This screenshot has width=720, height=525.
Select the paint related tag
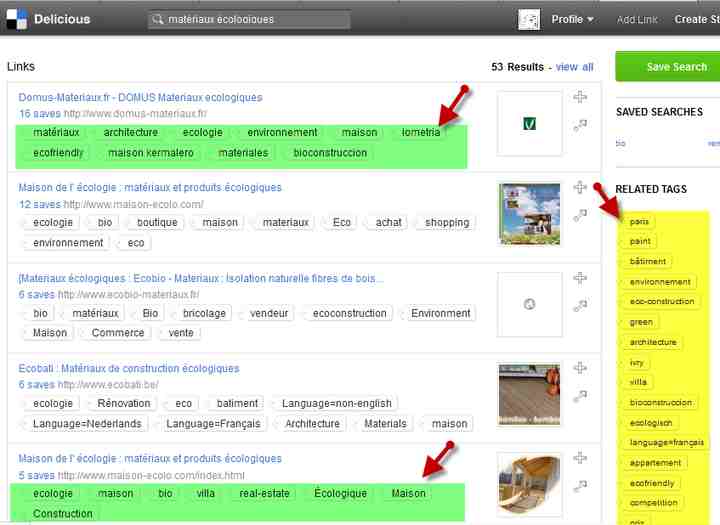pyautogui.click(x=640, y=242)
